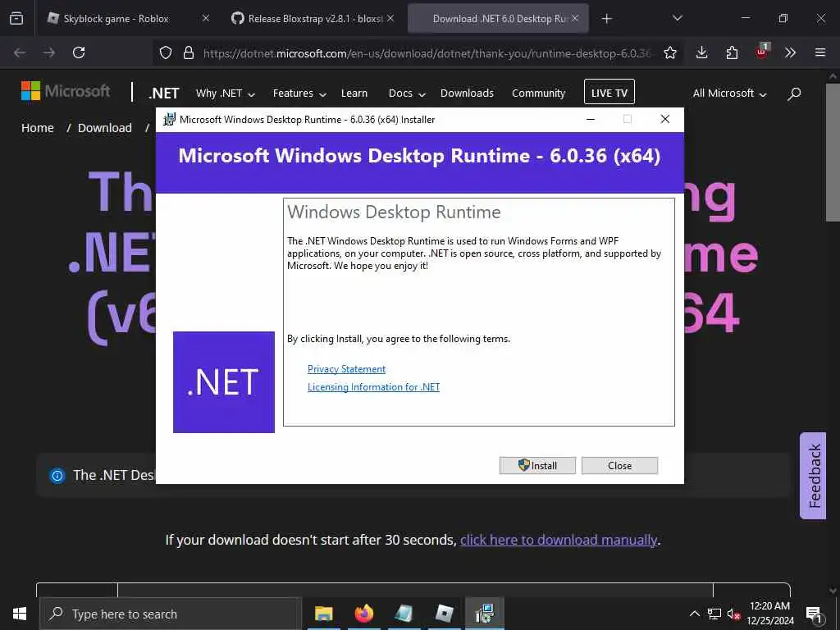Click the taskbar clock showing 12:20 AM
Image resolution: width=840 pixels, height=630 pixels.
click(x=769, y=614)
